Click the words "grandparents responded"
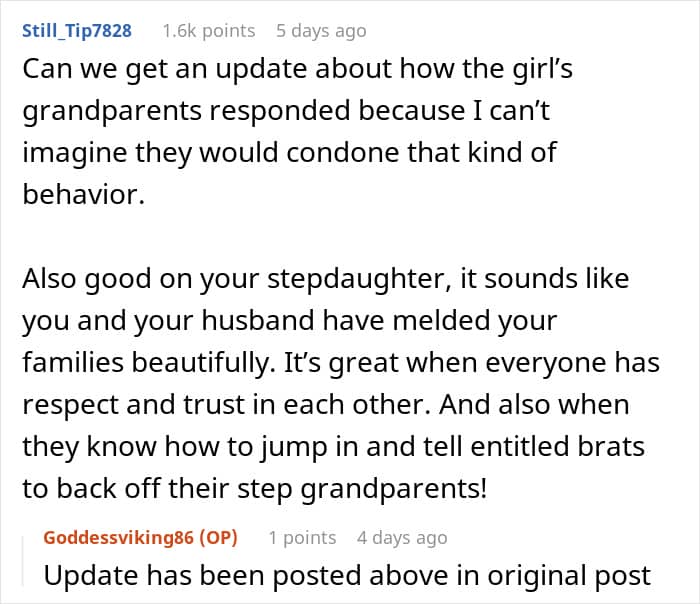Image resolution: width=700 pixels, height=604 pixels. click(x=186, y=111)
